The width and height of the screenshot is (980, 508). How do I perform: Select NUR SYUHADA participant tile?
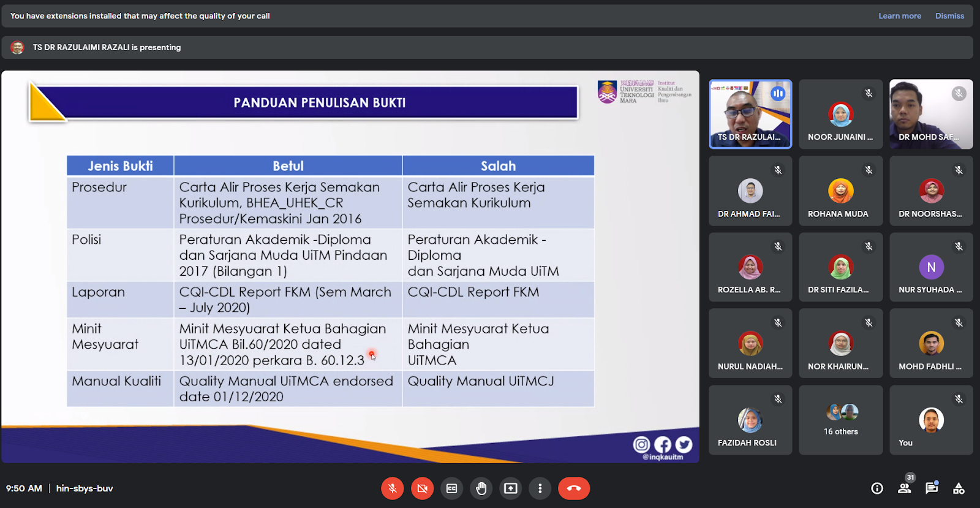tap(931, 267)
